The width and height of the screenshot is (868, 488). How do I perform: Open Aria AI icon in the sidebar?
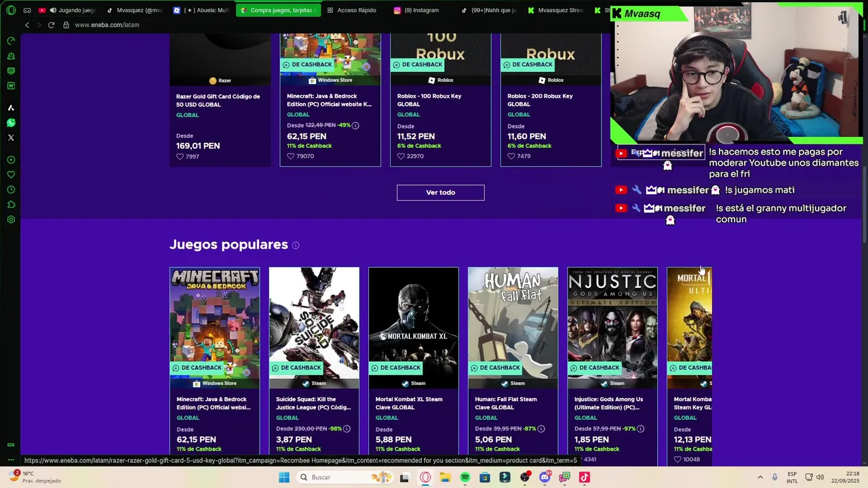(x=11, y=108)
